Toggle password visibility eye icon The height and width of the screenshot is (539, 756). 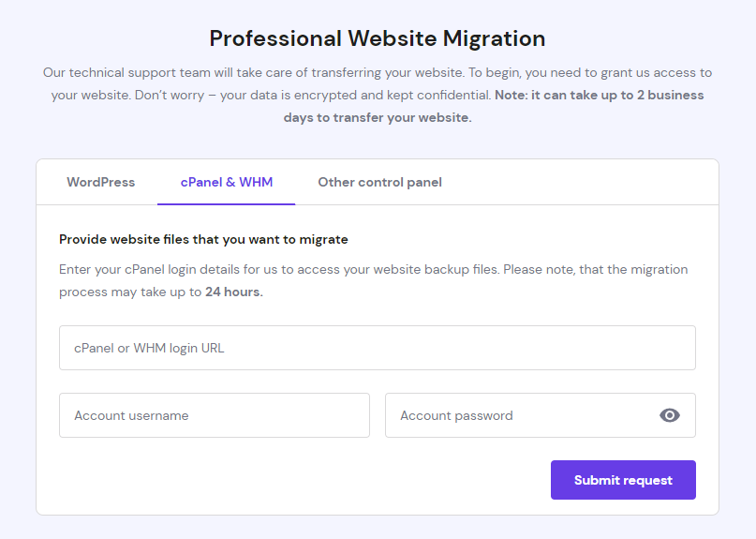670,415
